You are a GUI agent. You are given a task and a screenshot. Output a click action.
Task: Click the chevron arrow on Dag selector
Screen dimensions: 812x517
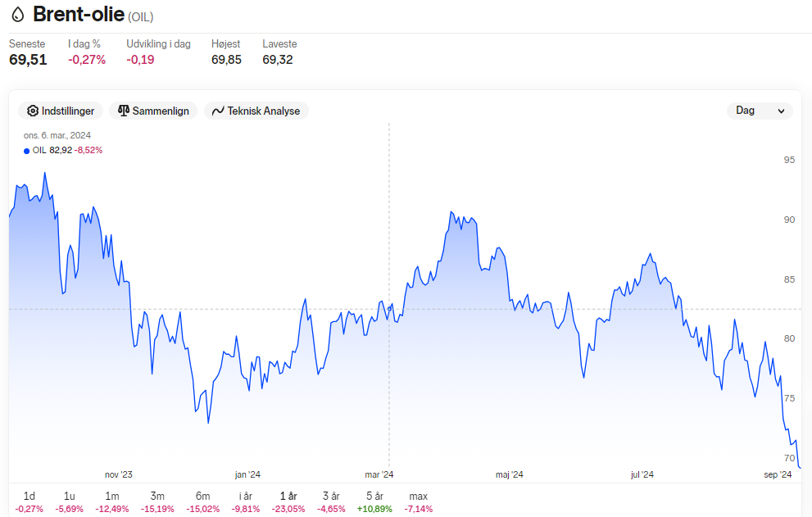pyautogui.click(x=781, y=111)
